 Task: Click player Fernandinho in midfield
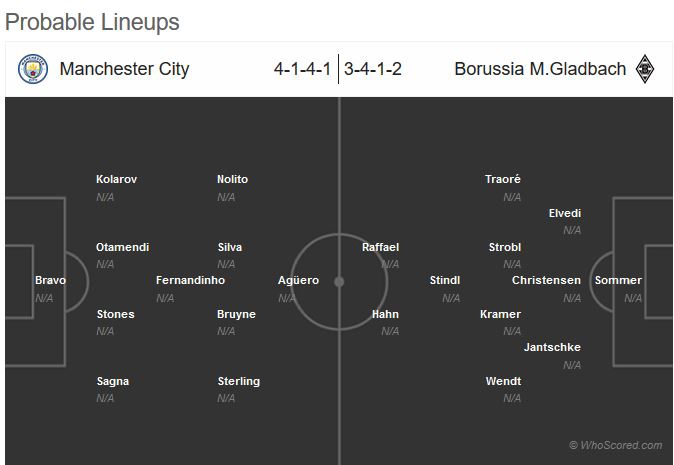[190, 281]
